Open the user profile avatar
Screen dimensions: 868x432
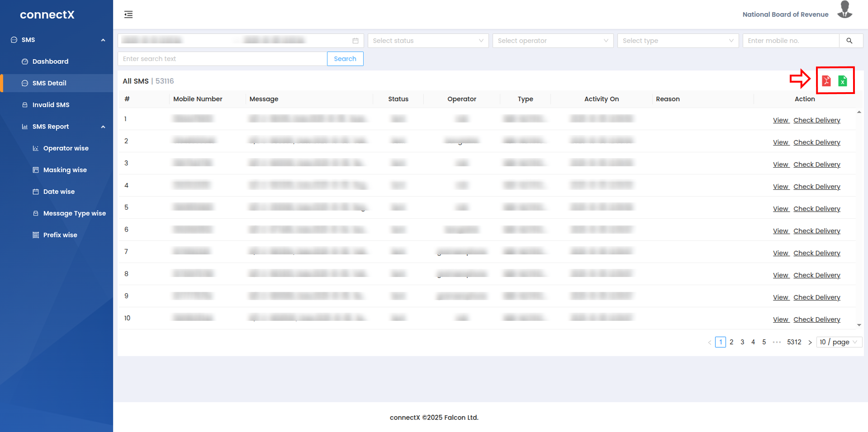(x=844, y=10)
